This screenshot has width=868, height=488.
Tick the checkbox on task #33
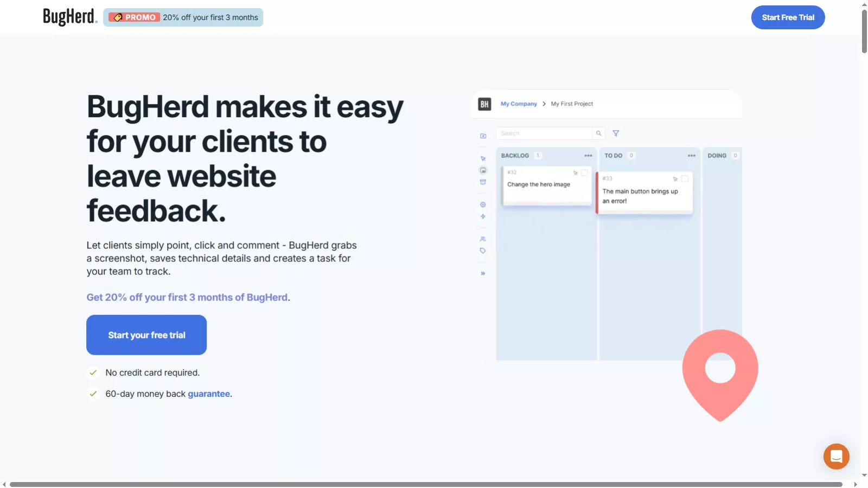(685, 179)
